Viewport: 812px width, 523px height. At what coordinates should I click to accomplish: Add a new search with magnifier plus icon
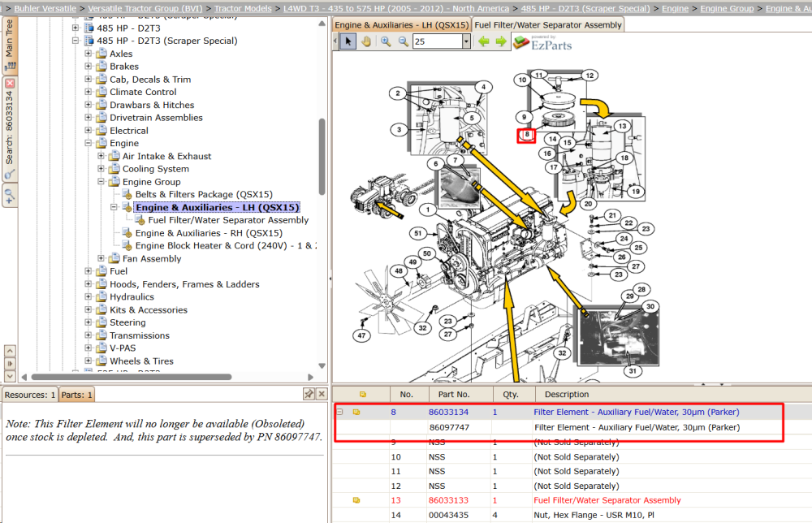(10, 196)
